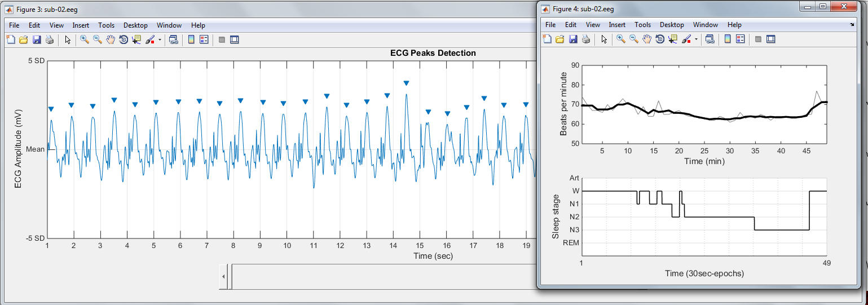868x305 pixels.
Task: Open Edit menu in Figure 3
Action: click(34, 25)
